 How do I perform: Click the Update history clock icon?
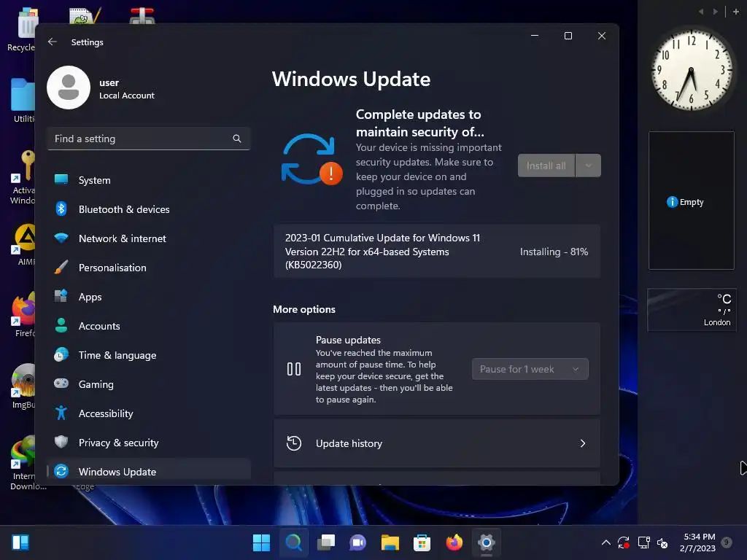[x=293, y=443]
